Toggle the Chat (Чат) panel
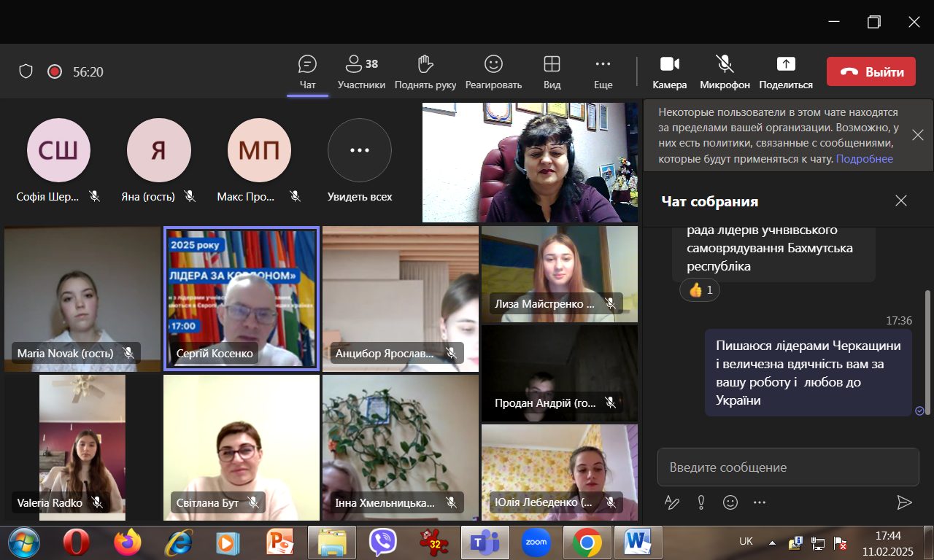Viewport: 934px width, 560px height. pos(307,71)
